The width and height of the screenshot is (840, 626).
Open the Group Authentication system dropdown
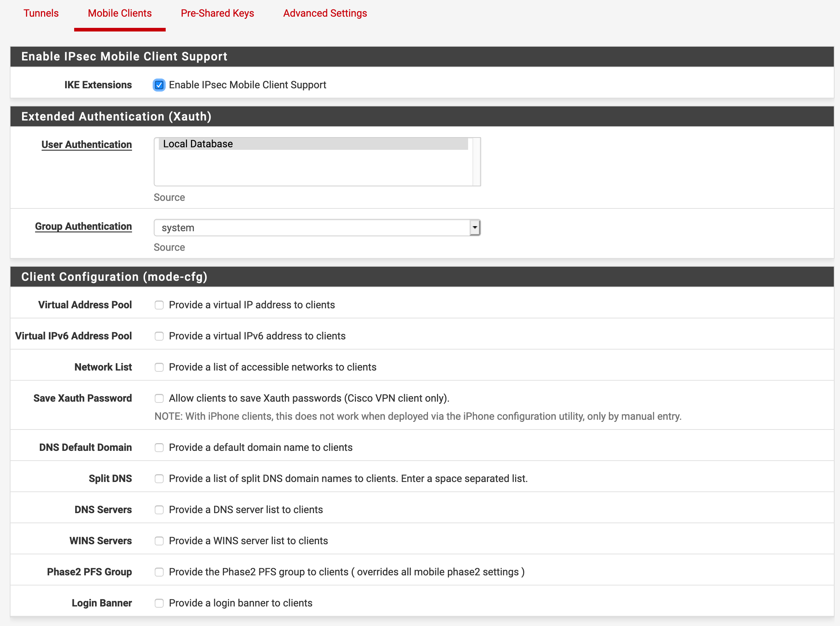tap(317, 228)
